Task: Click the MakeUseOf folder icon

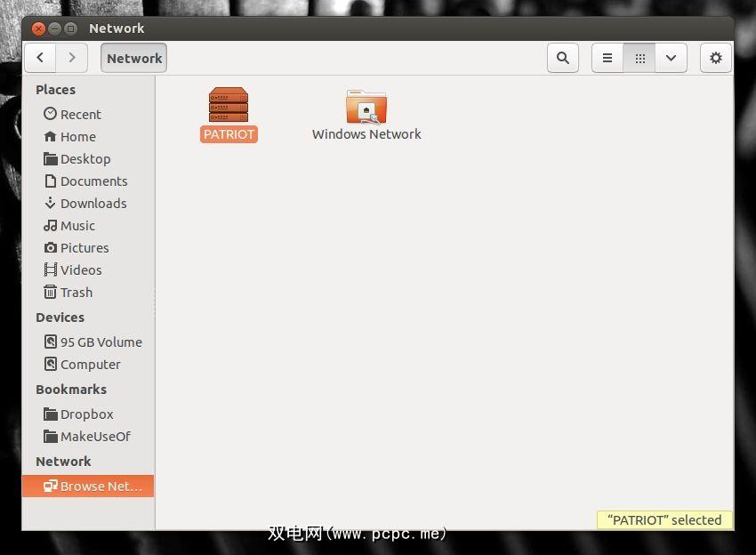Action: [50, 436]
